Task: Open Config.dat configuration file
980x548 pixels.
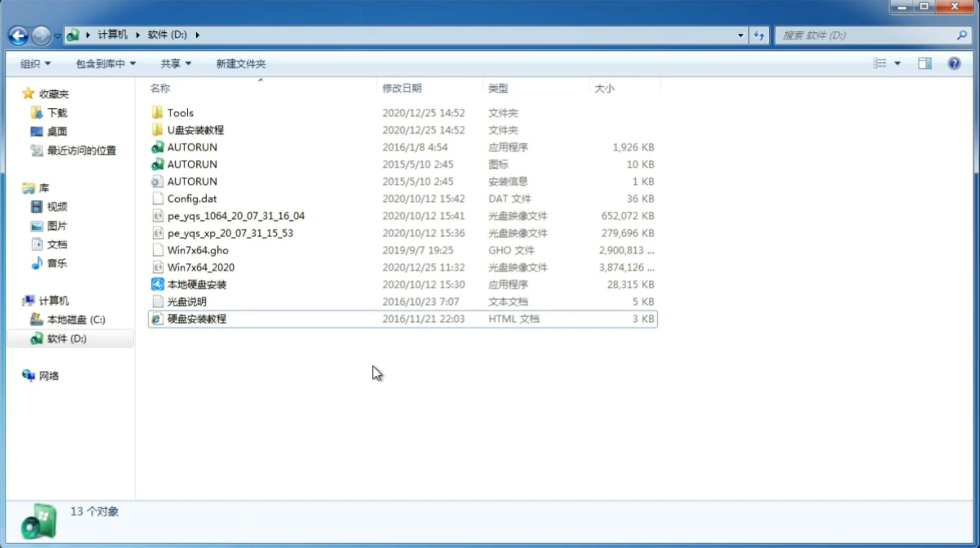Action: [191, 198]
